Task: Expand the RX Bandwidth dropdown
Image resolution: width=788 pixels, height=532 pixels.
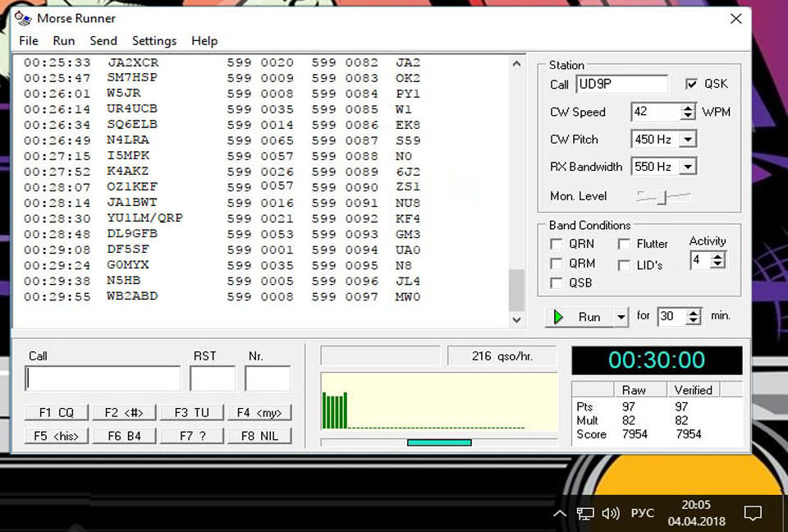Action: point(688,167)
